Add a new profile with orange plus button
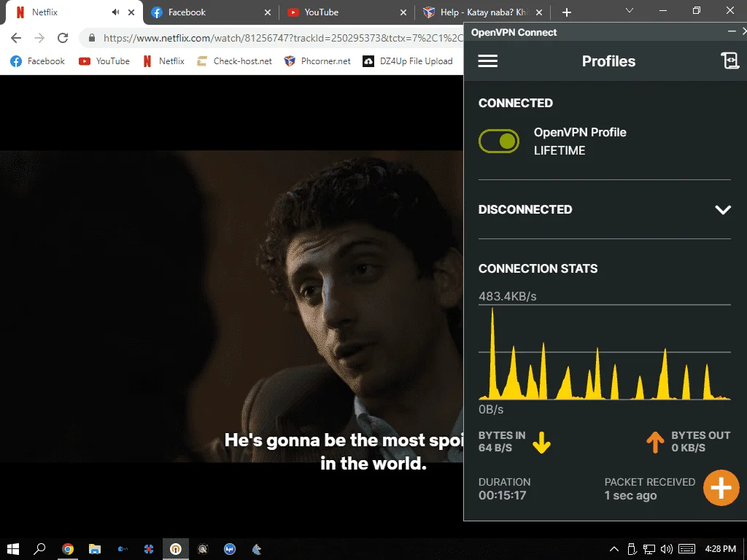747x560 pixels. click(x=721, y=488)
